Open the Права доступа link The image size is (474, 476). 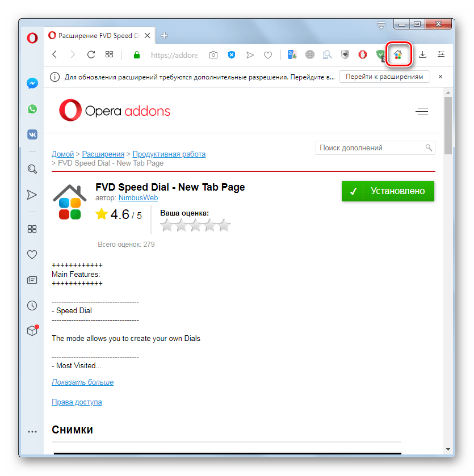point(77,402)
